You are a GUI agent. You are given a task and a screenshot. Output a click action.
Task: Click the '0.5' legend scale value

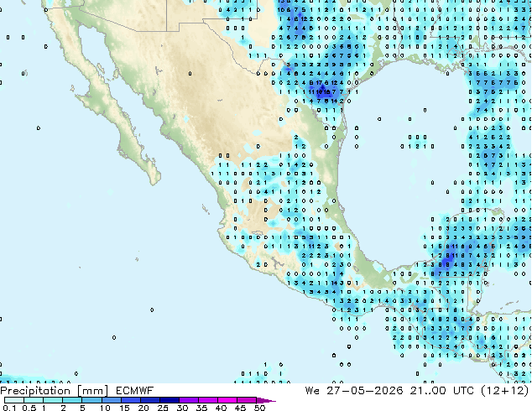29,408
